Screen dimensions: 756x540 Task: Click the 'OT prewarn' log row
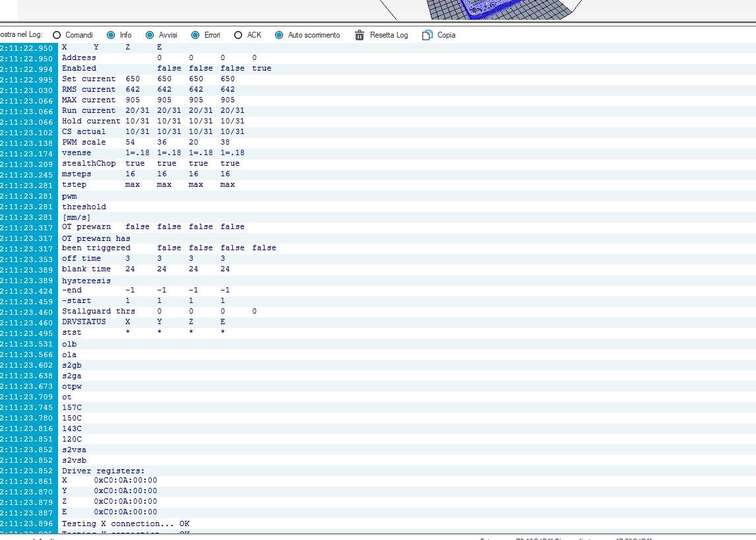click(x=86, y=226)
